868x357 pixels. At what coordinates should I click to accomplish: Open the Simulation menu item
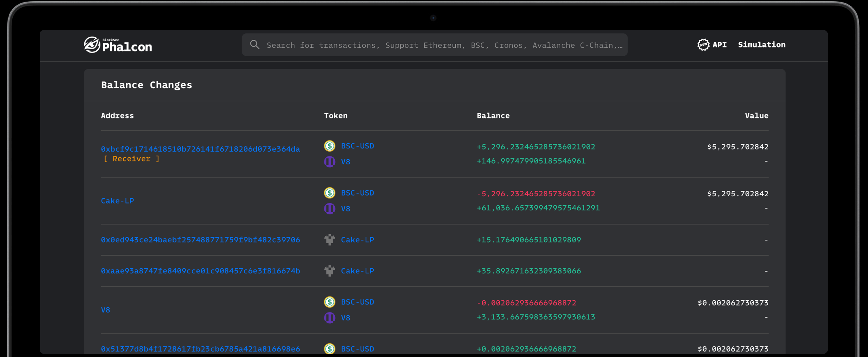coord(762,45)
